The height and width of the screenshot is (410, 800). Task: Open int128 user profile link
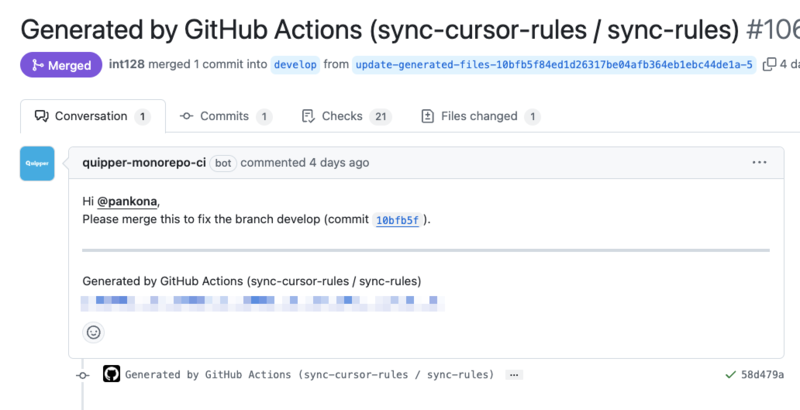[127, 64]
